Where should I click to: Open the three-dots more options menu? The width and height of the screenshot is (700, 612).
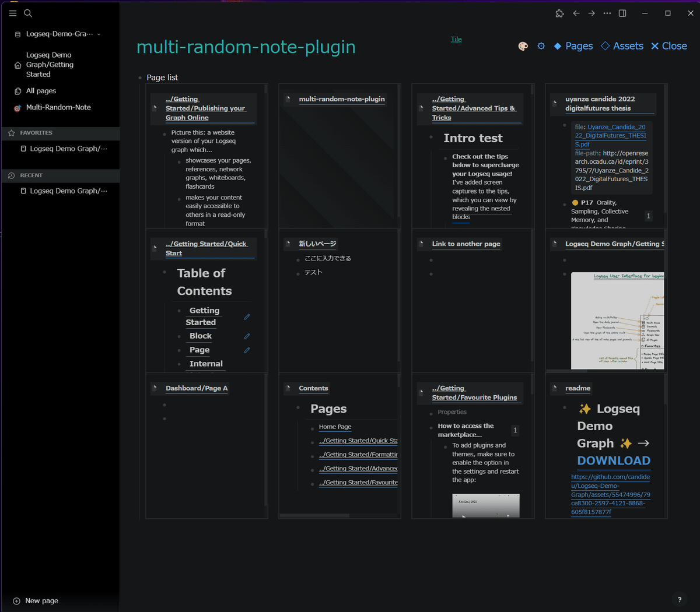pyautogui.click(x=607, y=13)
